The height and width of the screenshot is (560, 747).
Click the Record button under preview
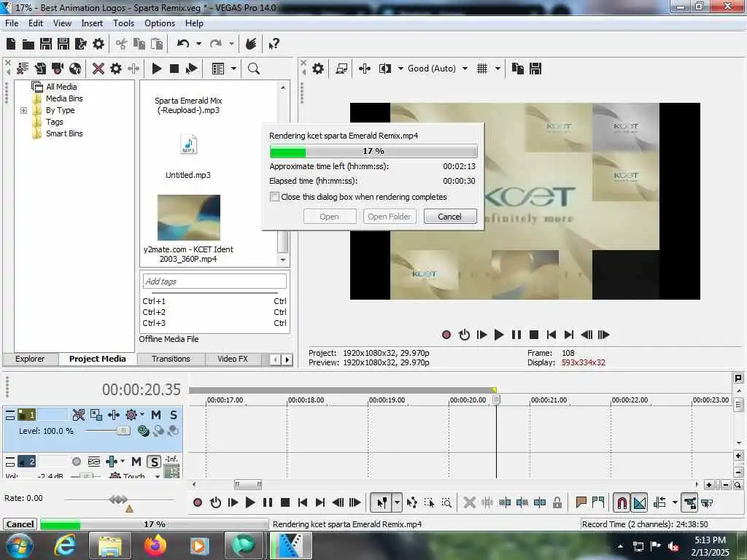[446, 335]
